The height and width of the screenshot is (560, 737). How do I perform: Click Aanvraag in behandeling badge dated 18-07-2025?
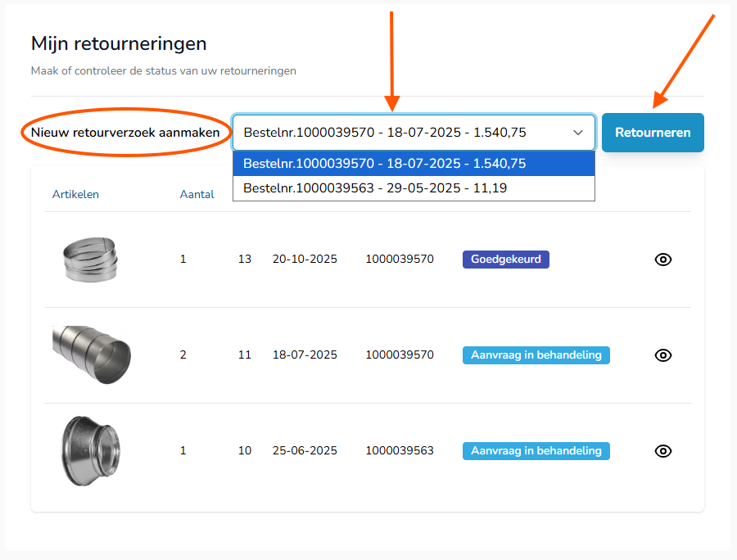[536, 355]
